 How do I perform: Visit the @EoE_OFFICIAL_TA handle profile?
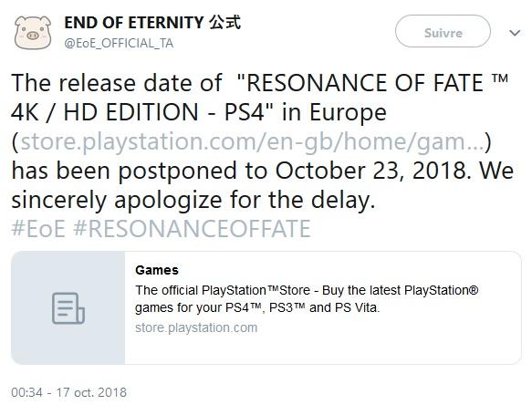(119, 43)
